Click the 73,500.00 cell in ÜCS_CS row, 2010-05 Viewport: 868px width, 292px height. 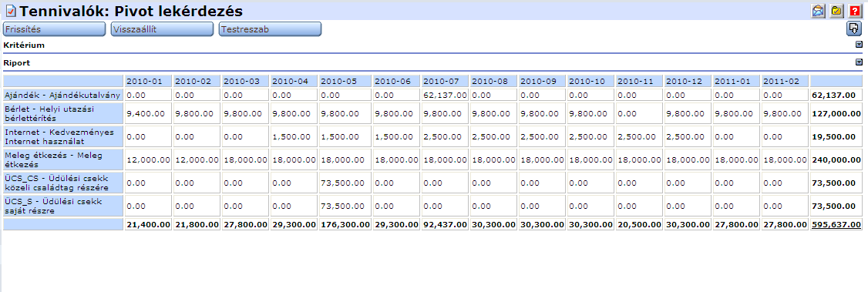(345, 183)
